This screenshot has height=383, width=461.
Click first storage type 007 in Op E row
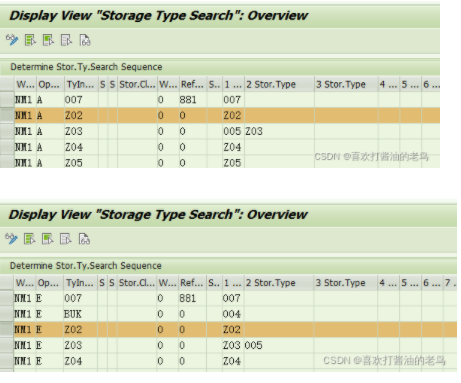(232, 298)
